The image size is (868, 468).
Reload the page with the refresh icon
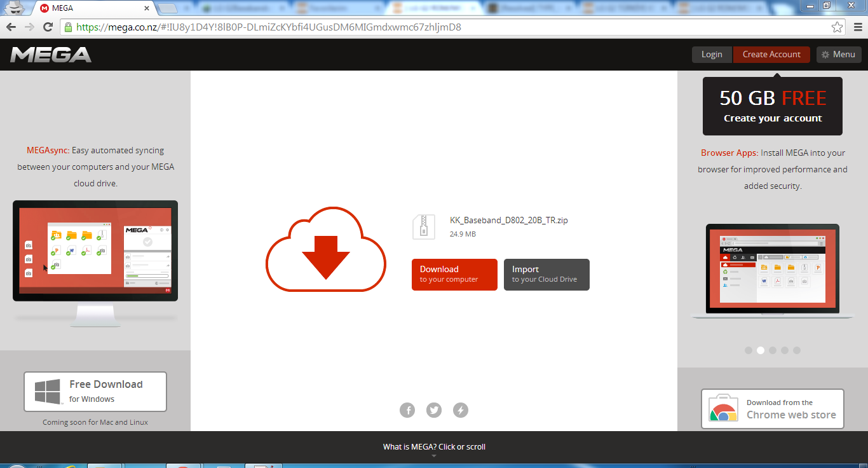(48, 27)
